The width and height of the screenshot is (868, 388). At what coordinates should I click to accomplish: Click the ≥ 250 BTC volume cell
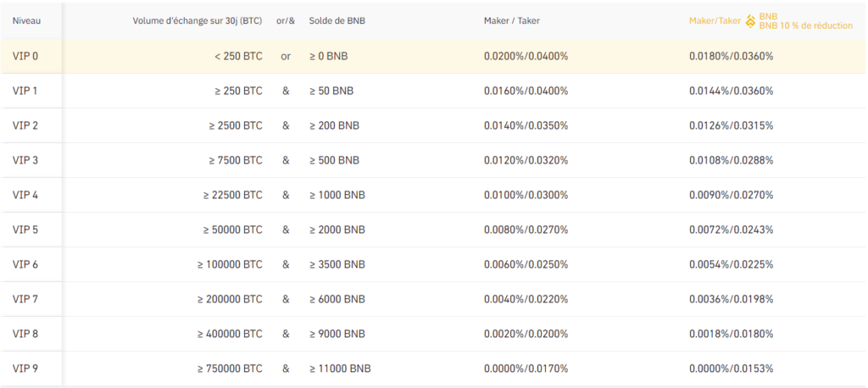point(238,91)
